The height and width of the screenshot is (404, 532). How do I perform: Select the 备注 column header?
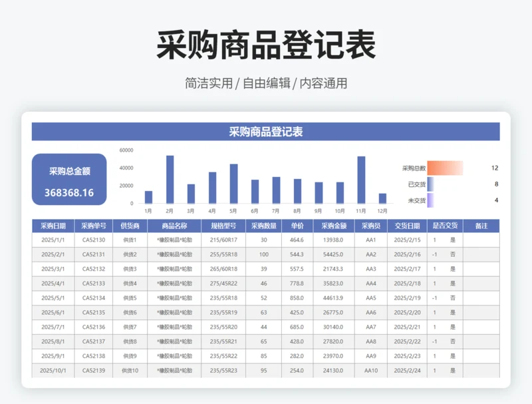click(x=481, y=226)
